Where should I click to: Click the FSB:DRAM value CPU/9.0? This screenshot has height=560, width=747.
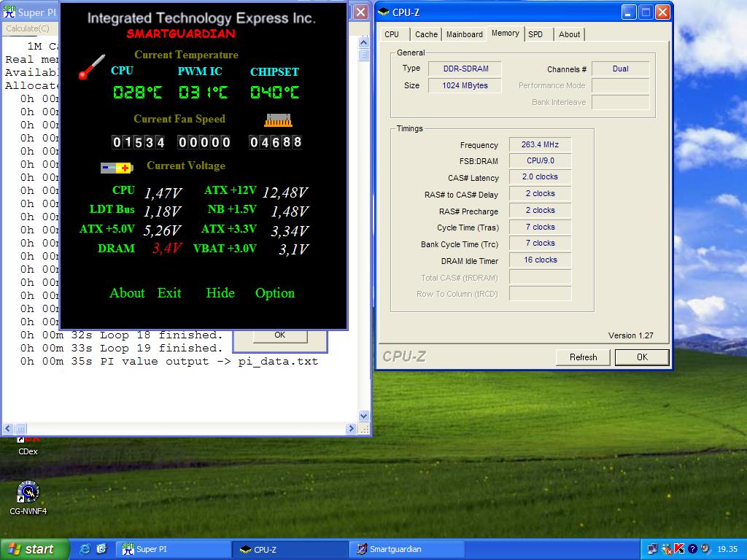(540, 160)
